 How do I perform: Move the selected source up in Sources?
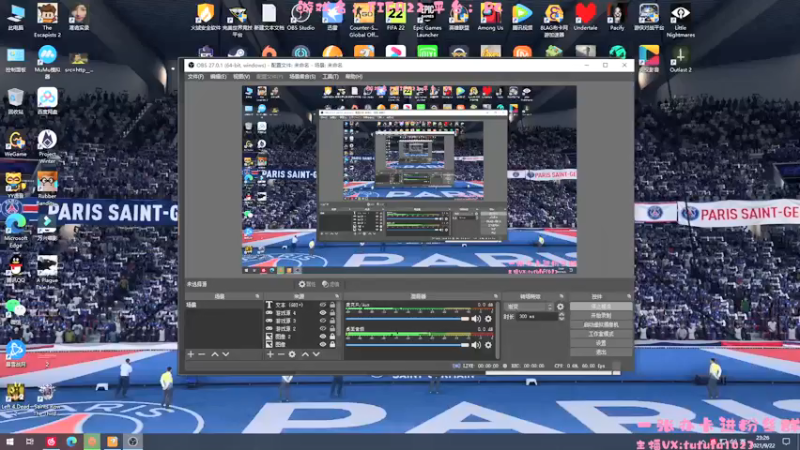pyautogui.click(x=305, y=354)
